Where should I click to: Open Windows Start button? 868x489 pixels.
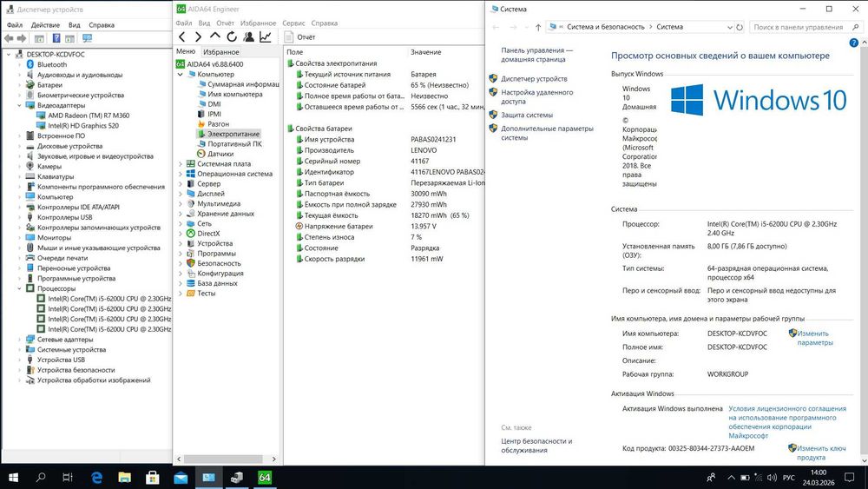[13, 478]
